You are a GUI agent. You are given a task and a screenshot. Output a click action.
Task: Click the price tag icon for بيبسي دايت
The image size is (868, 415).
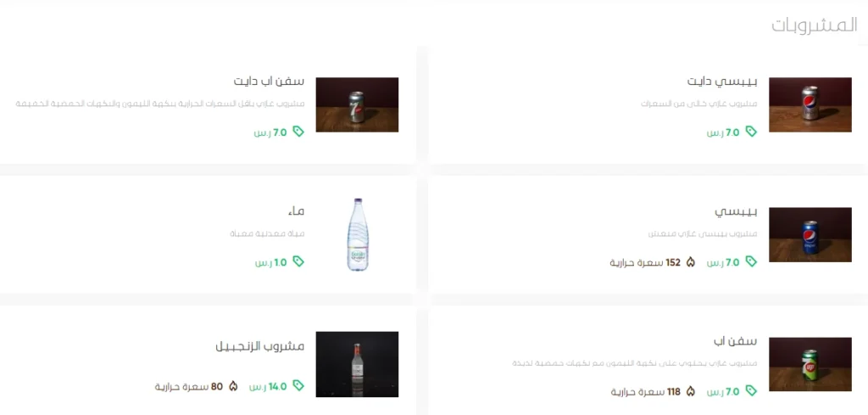[751, 132]
